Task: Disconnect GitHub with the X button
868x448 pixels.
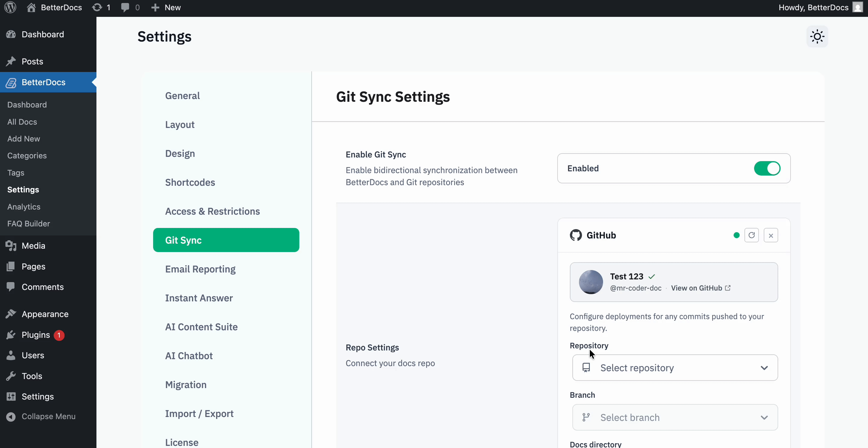Action: coord(771,235)
